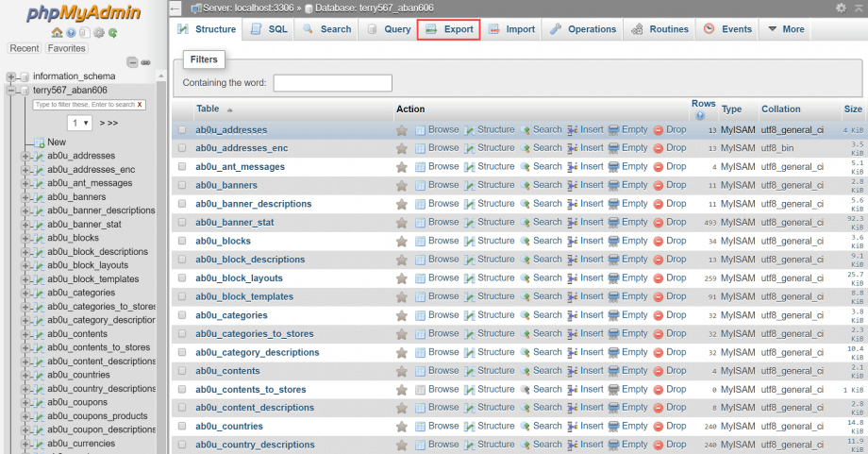868x454 pixels.
Task: Sort by Table column header
Action: click(208, 109)
